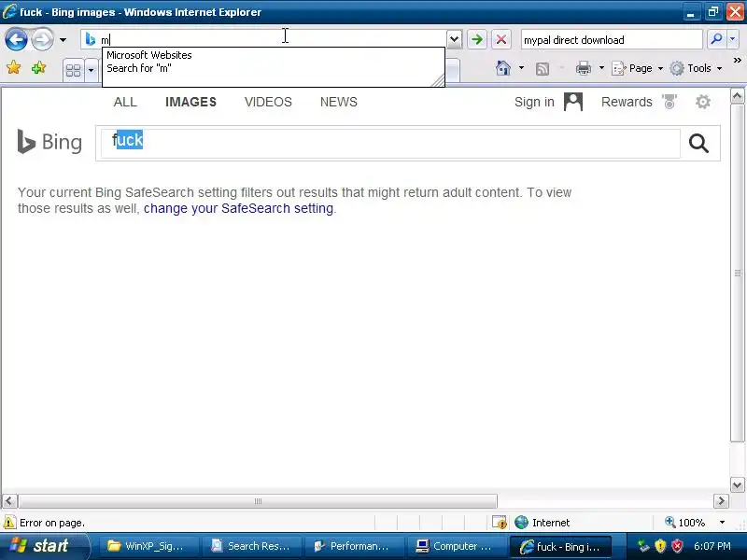Select 'Search for "m"' suggestion
The height and width of the screenshot is (560, 747).
(138, 68)
